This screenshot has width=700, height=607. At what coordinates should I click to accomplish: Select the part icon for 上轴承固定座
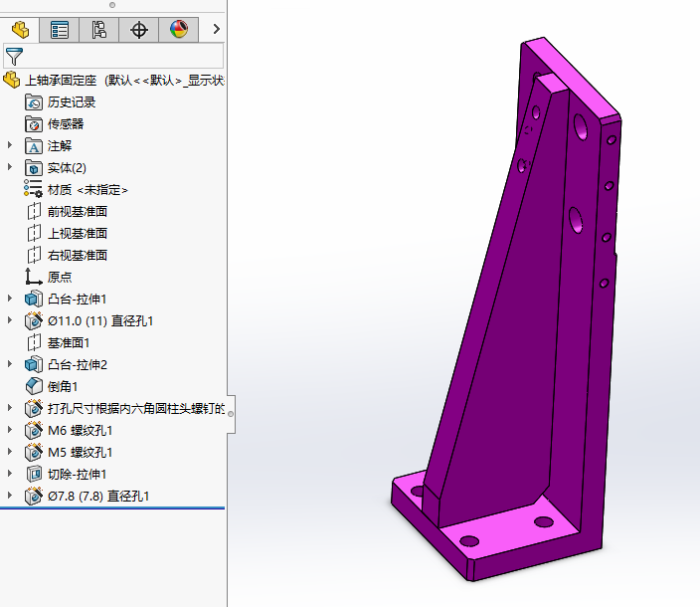point(12,80)
